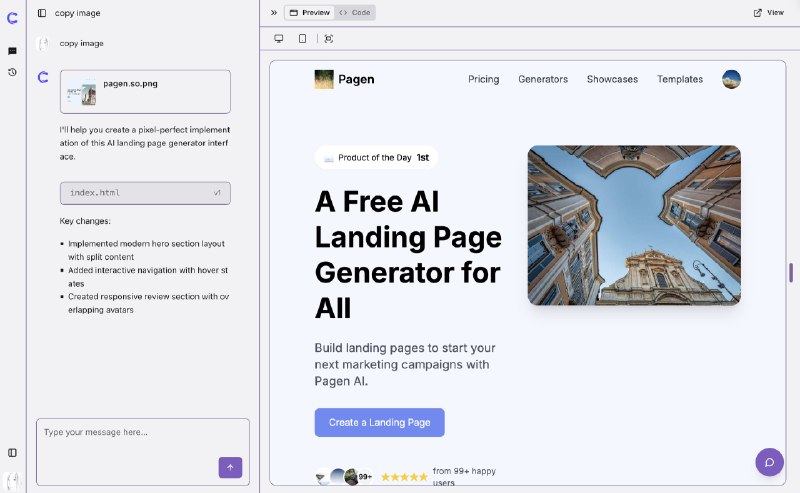Screen dimensions: 800x493
Task: Open the preview in a new View window
Action: (768, 13)
